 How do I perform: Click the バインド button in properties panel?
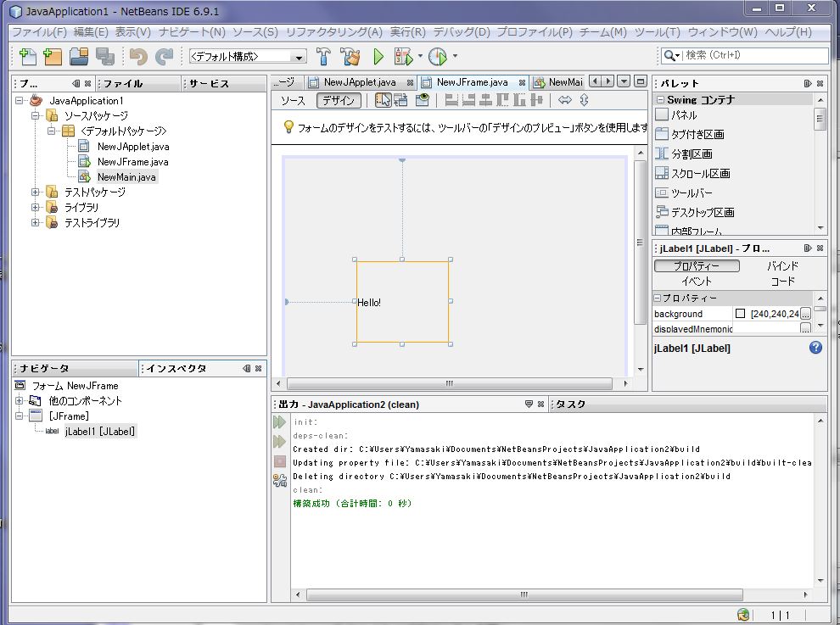[782, 266]
